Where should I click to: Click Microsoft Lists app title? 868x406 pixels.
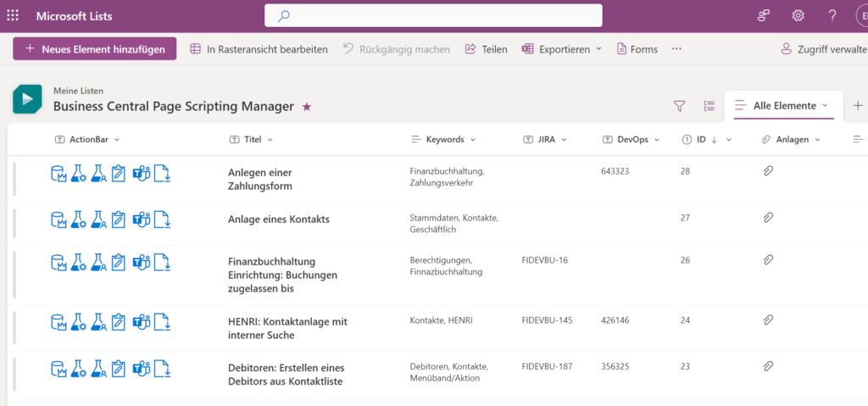click(75, 16)
